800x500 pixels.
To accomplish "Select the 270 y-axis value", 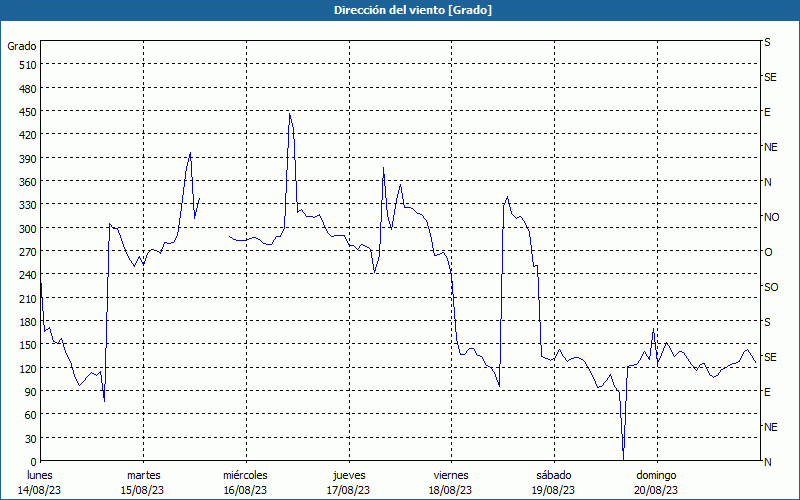I will (x=28, y=252).
